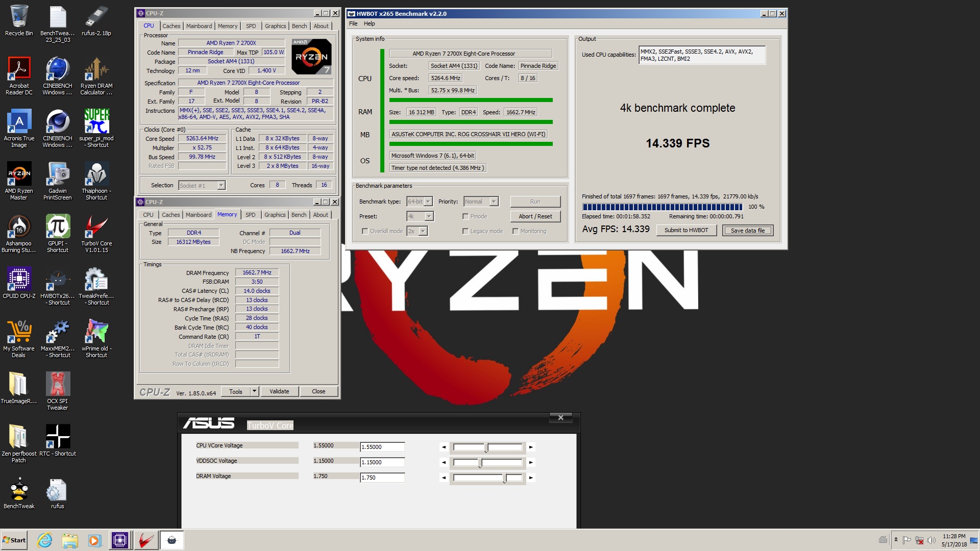Screen dimensions: 980x551
Task: Open About tab in lower CPU-Z window
Action: (x=321, y=215)
